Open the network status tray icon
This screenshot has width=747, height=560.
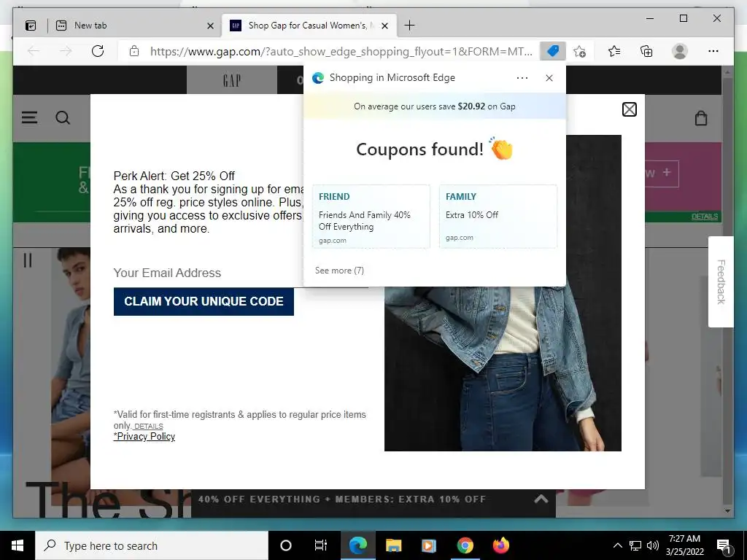coord(635,545)
